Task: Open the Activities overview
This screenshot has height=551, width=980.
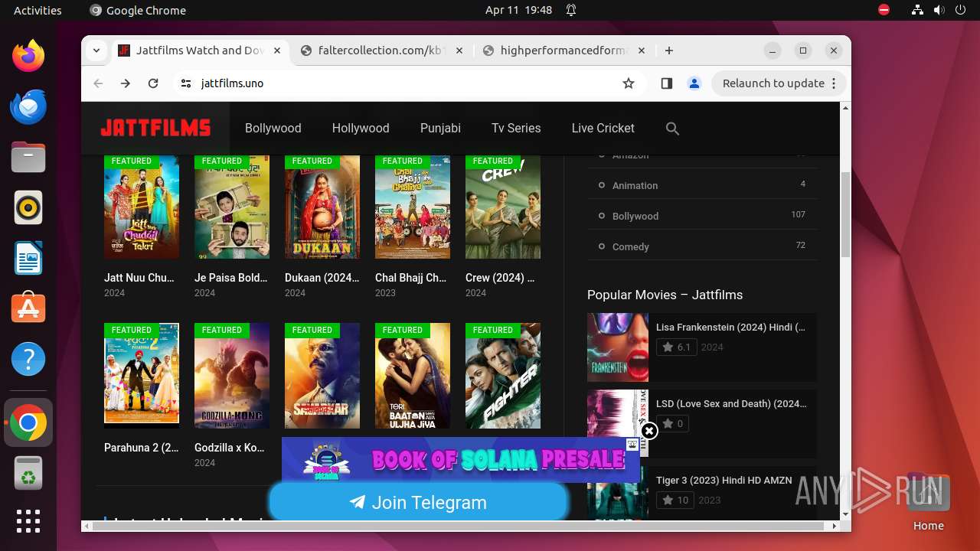Action: (38, 10)
